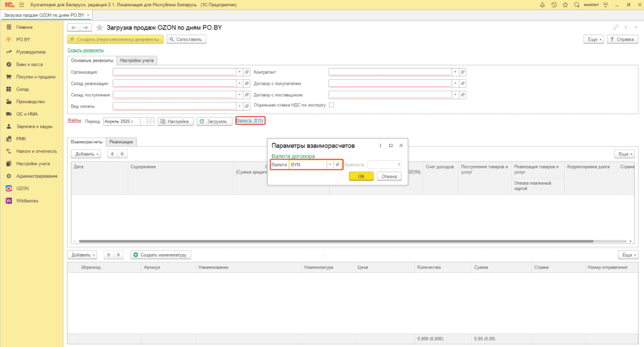The image size is (644, 347).
Task: Go back with left arrow
Action: (x=74, y=28)
